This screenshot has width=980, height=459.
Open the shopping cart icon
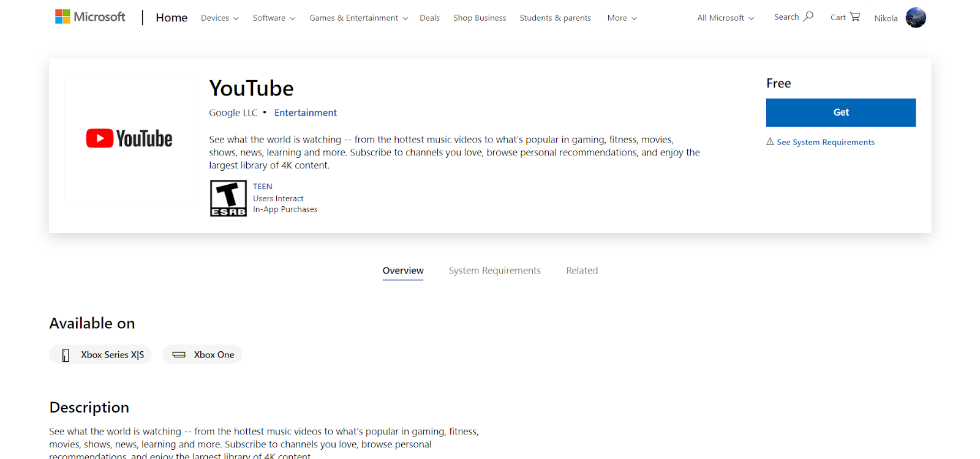(x=855, y=17)
